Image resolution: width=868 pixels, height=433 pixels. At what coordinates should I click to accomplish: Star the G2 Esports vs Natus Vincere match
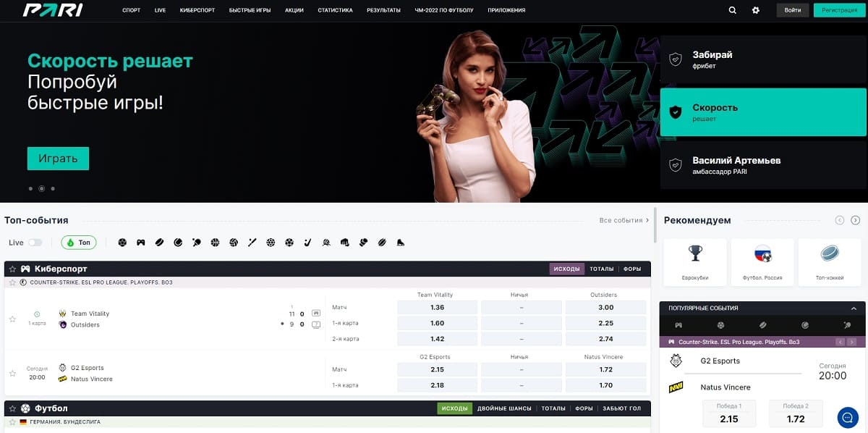click(12, 374)
